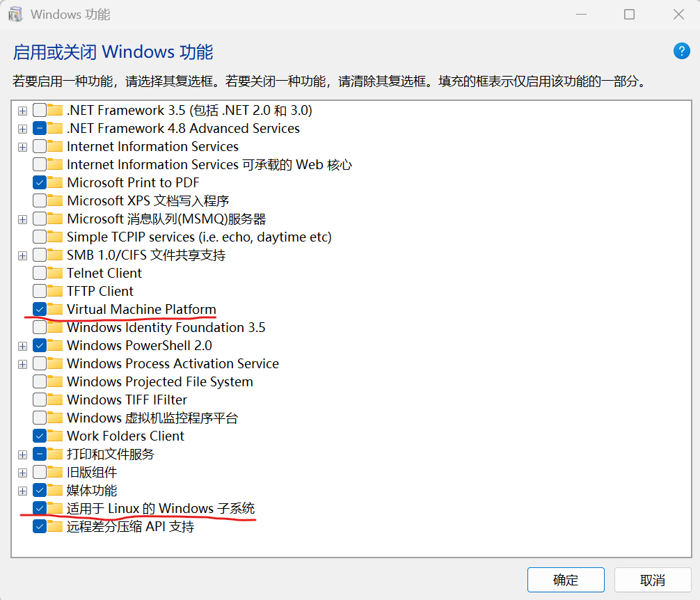Image resolution: width=700 pixels, height=600 pixels.
Task: Click folder icon beside TFTP Client
Action: pyautogui.click(x=55, y=291)
